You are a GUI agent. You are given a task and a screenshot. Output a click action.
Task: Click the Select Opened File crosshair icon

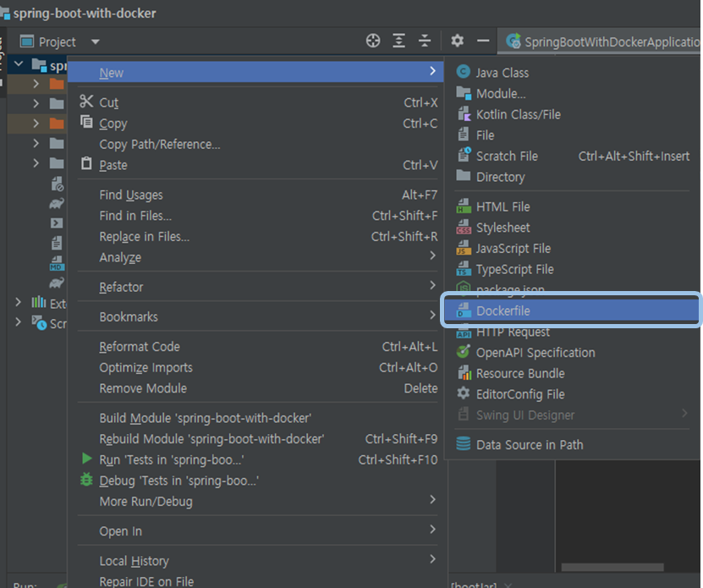(x=372, y=41)
